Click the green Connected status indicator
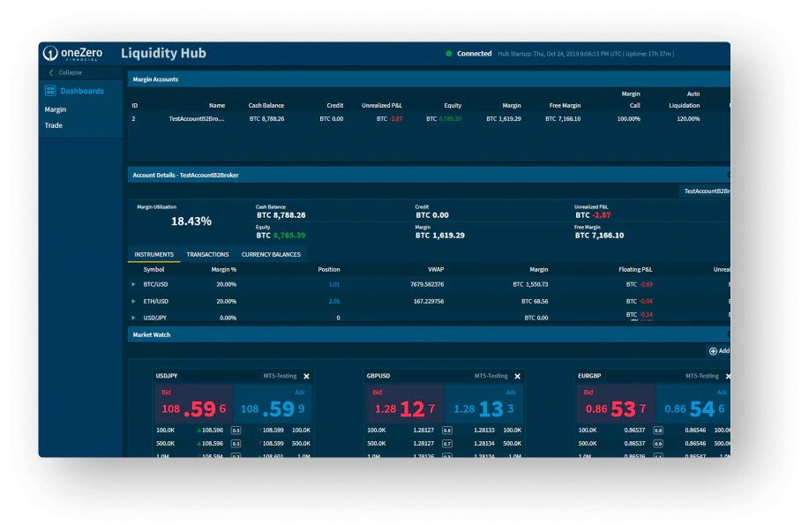 449,54
